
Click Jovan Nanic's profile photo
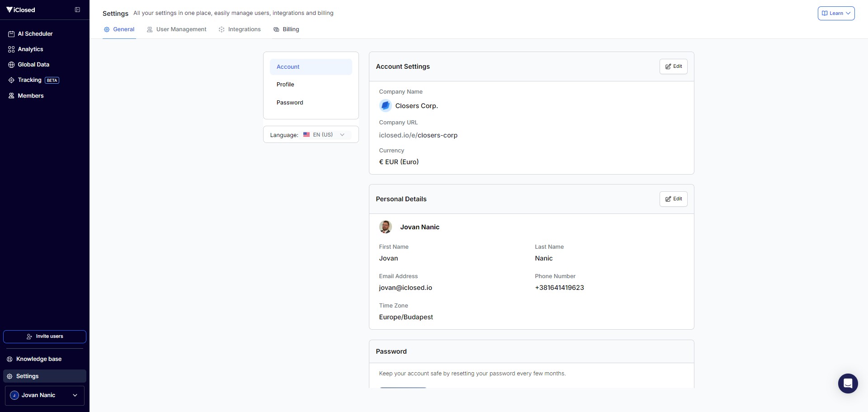tap(385, 227)
